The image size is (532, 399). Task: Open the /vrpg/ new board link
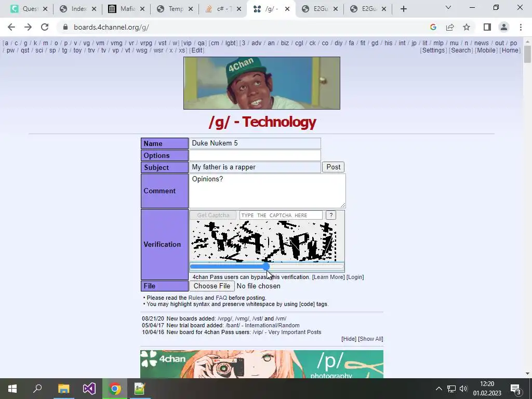[225, 318]
